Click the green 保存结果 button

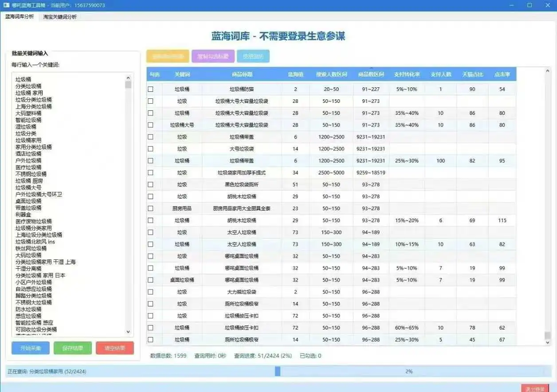click(x=73, y=348)
